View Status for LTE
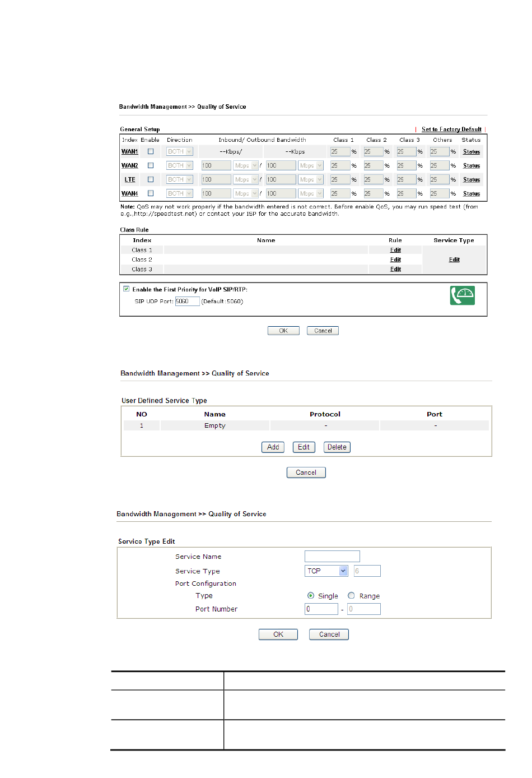Screen dimensions: 532x778 pyautogui.click(x=472, y=180)
